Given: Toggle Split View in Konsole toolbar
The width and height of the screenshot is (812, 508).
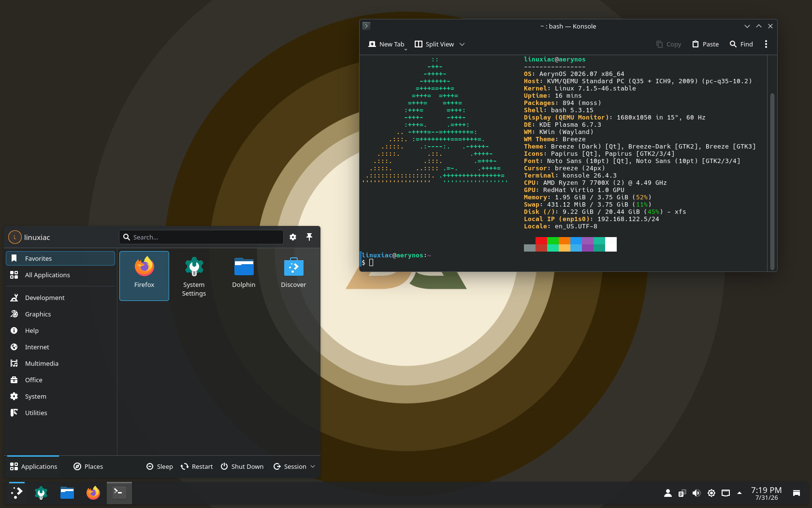Looking at the screenshot, I should (434, 44).
